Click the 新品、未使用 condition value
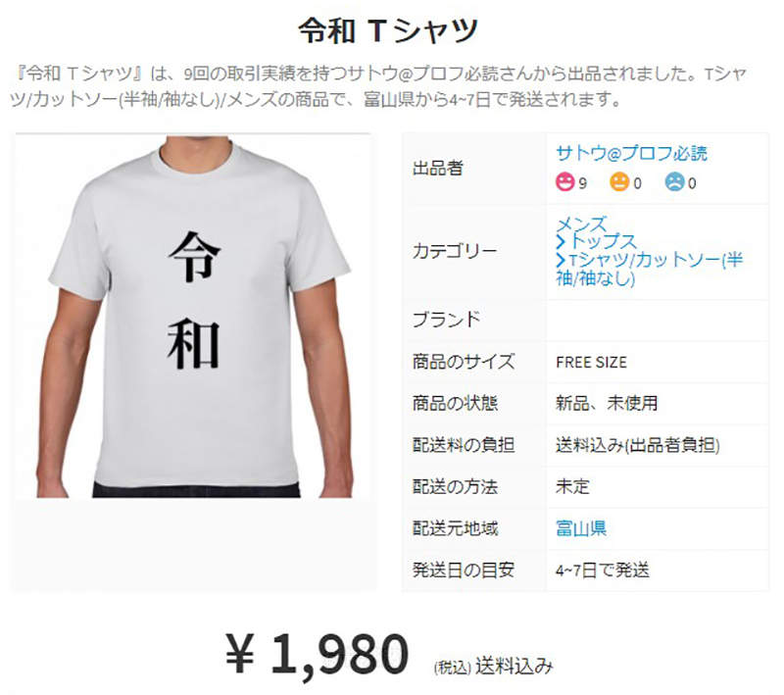 coord(607,403)
